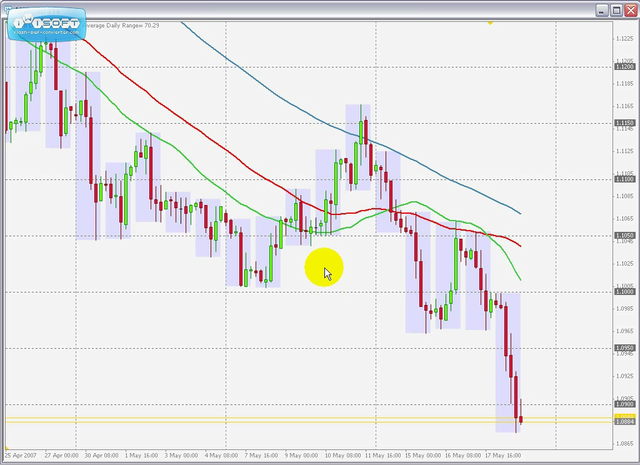Click the 1 May 16:00 time label
Viewport: 640px width, 465px height.
click(x=141, y=455)
